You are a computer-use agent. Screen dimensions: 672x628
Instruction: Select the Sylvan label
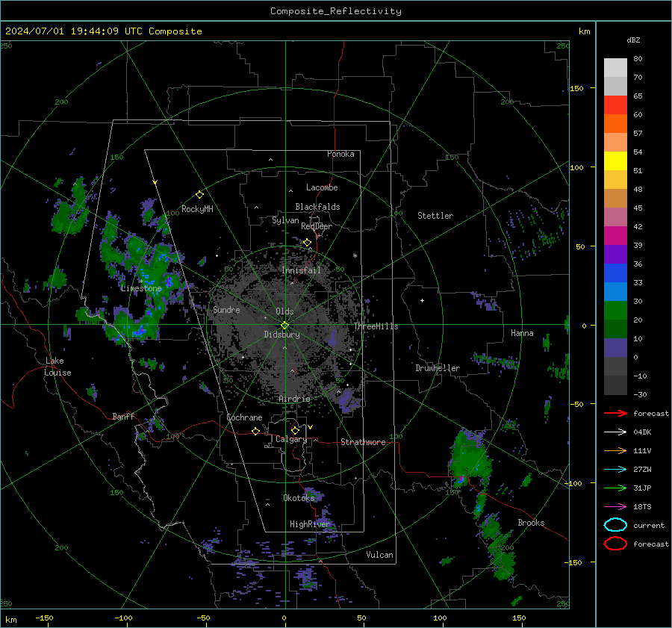click(x=285, y=220)
